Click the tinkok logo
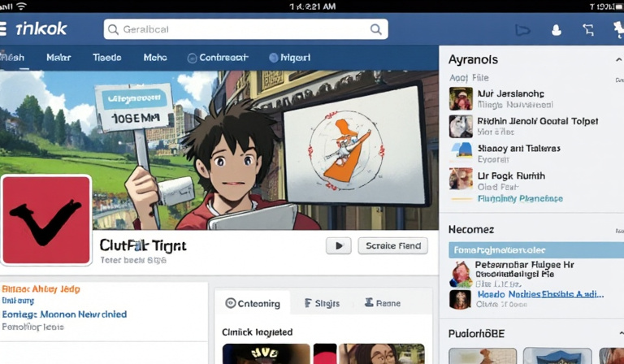The image size is (624, 364). coord(41,29)
